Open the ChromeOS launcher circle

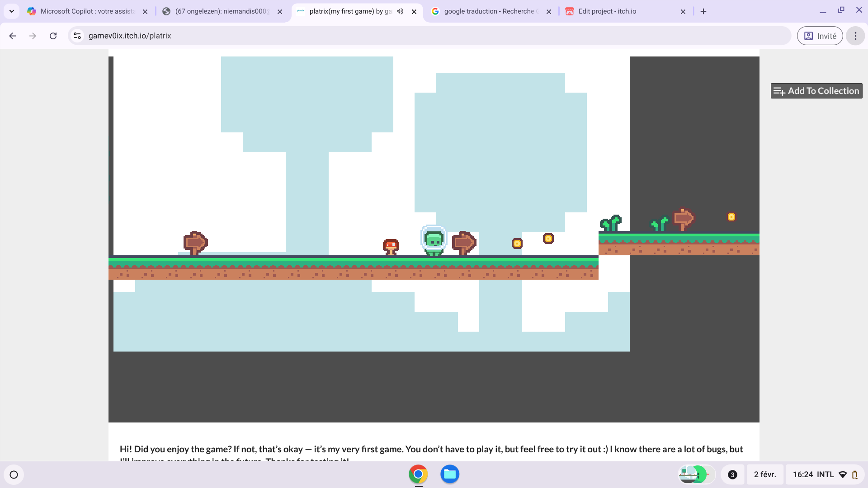click(x=14, y=474)
